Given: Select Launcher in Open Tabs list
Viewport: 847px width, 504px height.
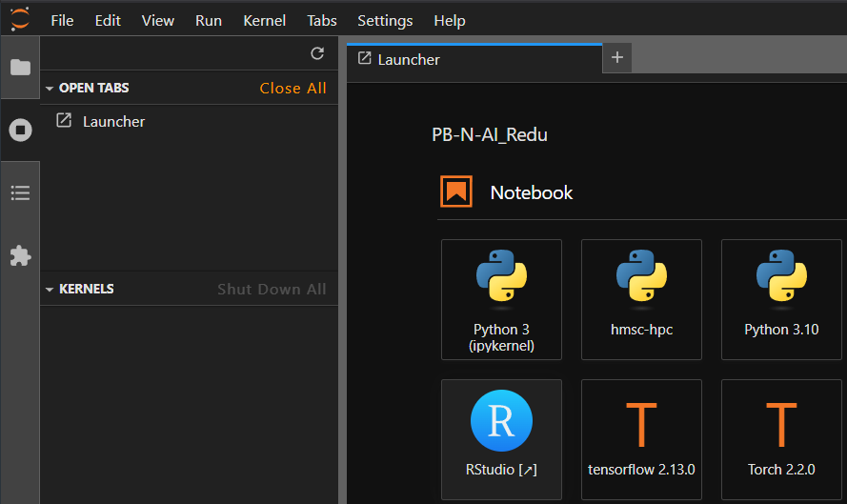Looking at the screenshot, I should click(113, 121).
